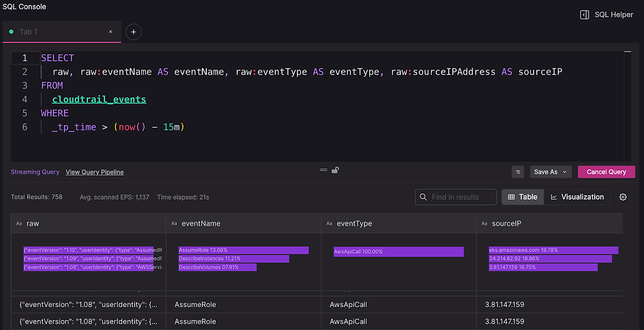Focus the Find in results field
The width and height of the screenshot is (644, 330).
click(456, 197)
